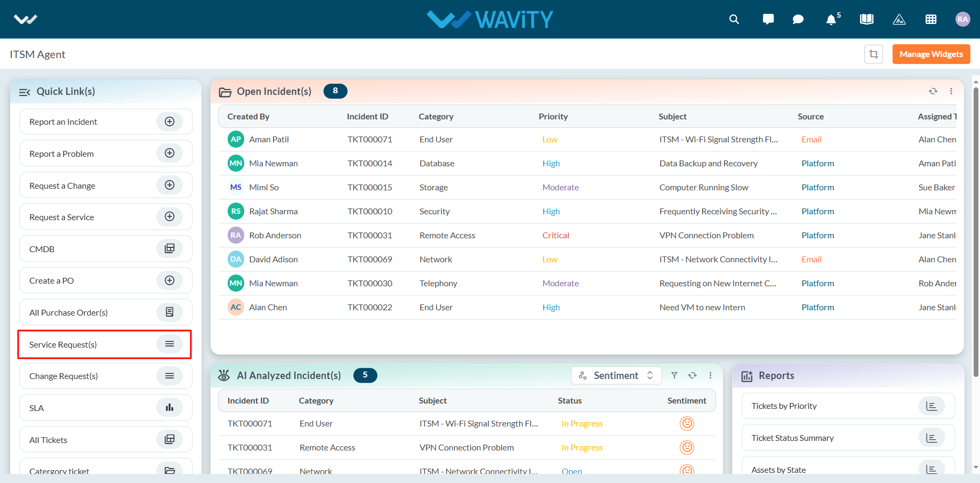Click filter icon in AI Analyzed Incident(s)
Viewport: 980px width, 483px height.
tap(674, 375)
